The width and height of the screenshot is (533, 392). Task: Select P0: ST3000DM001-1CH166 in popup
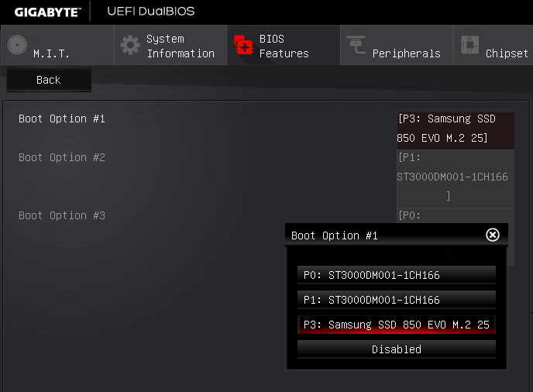pyautogui.click(x=397, y=275)
